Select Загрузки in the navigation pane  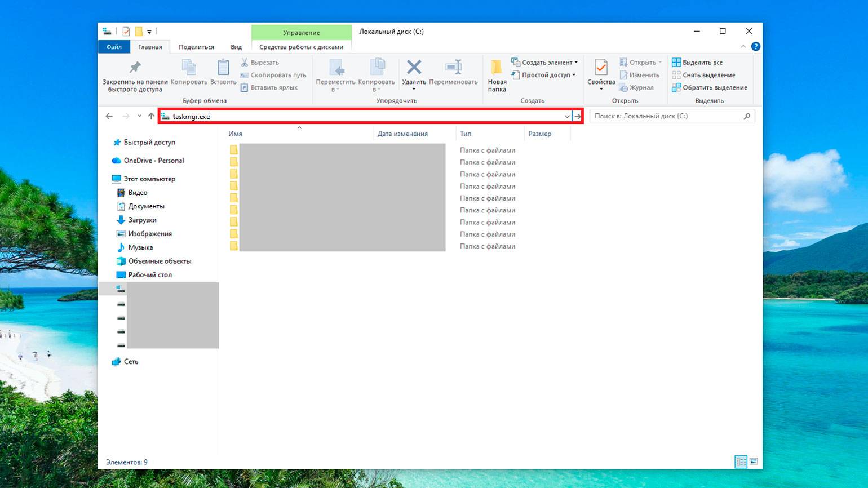click(142, 220)
